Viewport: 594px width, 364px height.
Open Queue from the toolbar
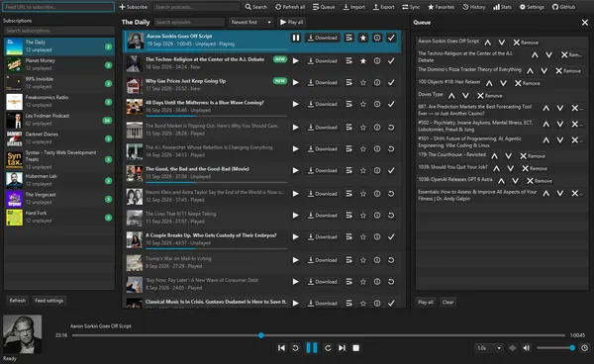coord(324,7)
